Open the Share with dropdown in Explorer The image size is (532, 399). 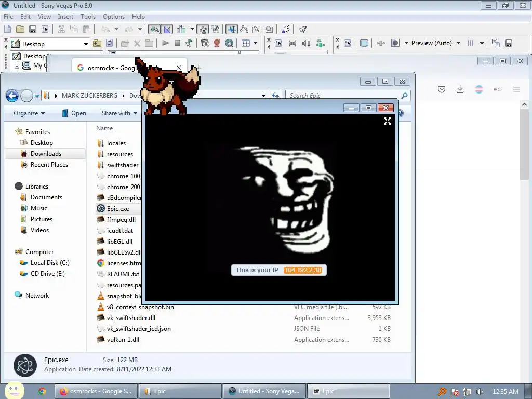click(x=119, y=113)
